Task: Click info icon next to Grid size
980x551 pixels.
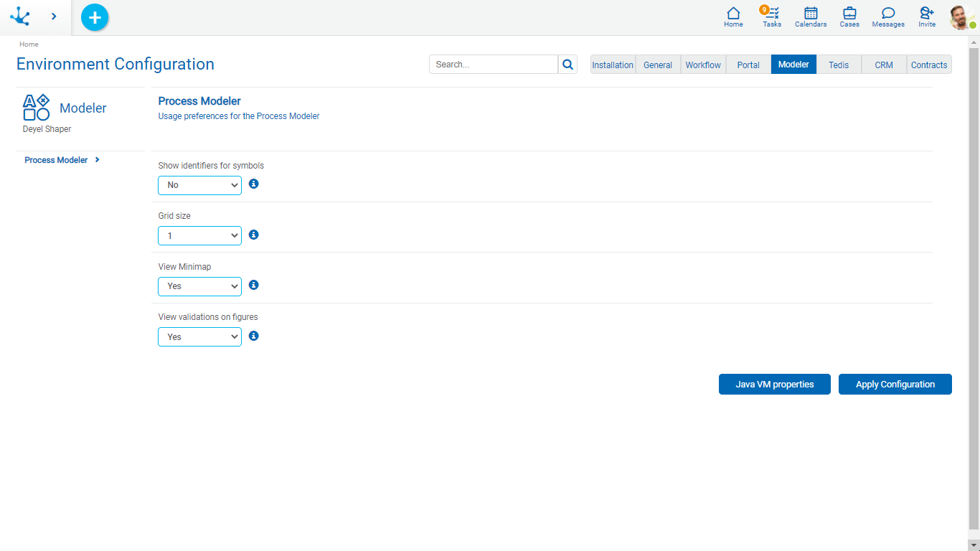Action: point(253,235)
